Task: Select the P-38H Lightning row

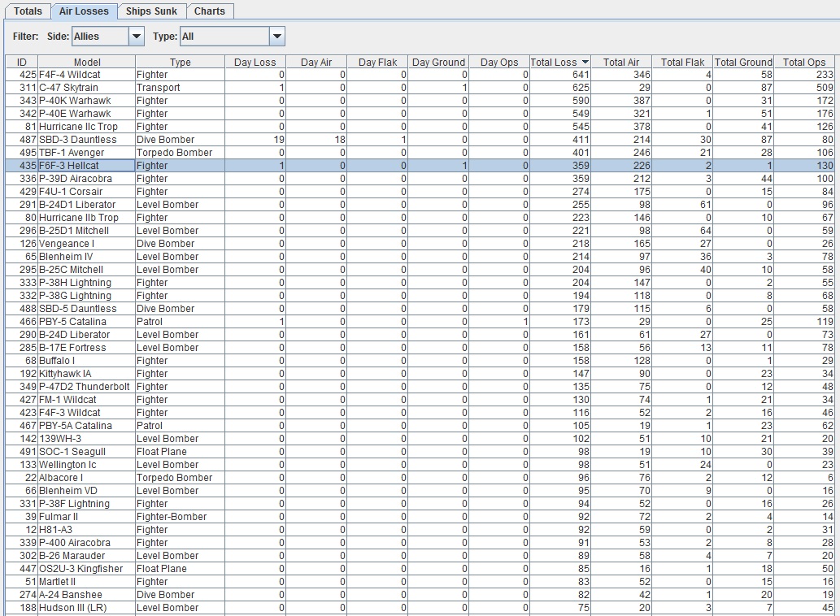Action: click(x=420, y=283)
